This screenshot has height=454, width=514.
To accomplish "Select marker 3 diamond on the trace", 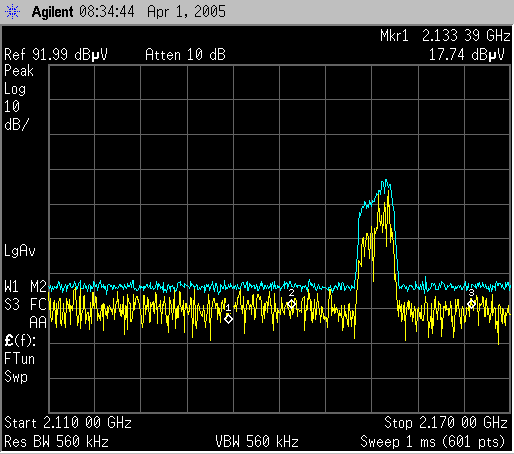I will [471, 304].
